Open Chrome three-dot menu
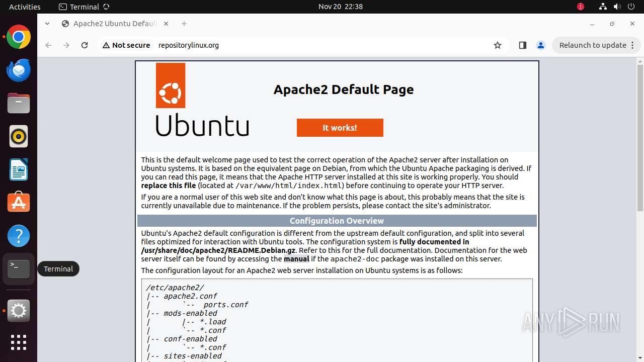This screenshot has width=644, height=362. [x=632, y=45]
